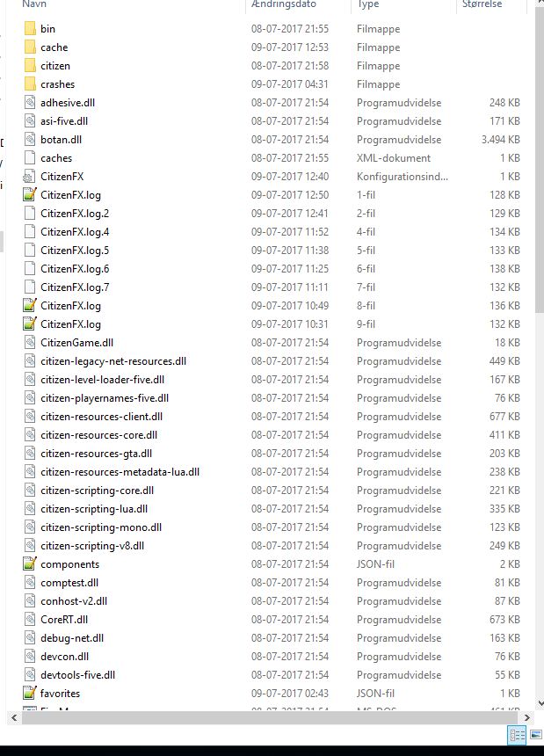
Task: Click the 673 KB size of CoreRT.dll
Action: 504,620
